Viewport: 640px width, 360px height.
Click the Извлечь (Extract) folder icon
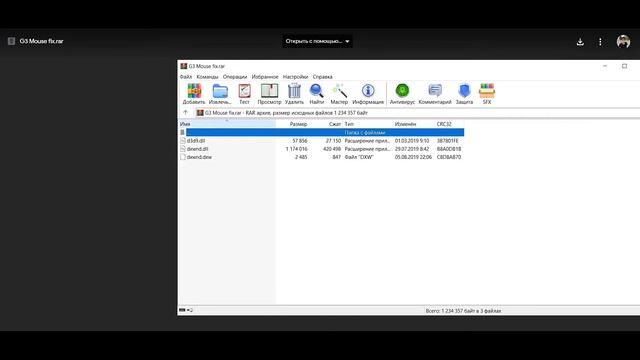point(220,91)
